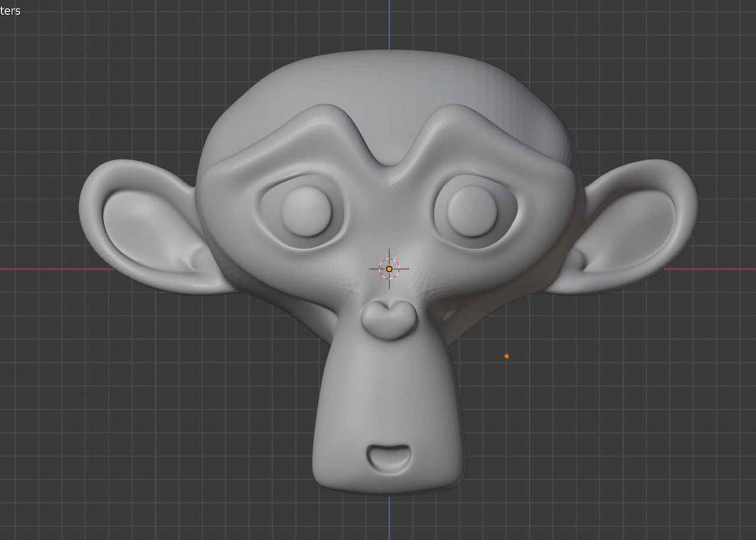Select the small orange object origin dot

point(506,356)
